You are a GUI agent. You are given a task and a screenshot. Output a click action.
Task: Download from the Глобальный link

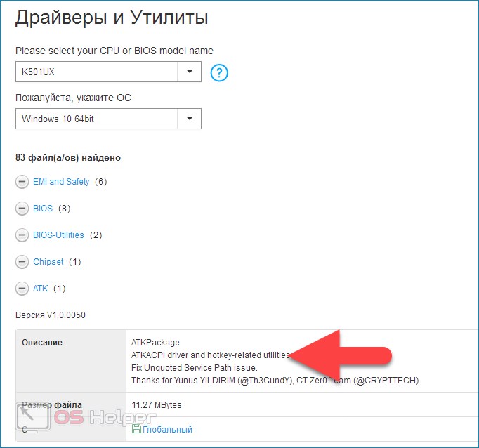pyautogui.click(x=167, y=429)
